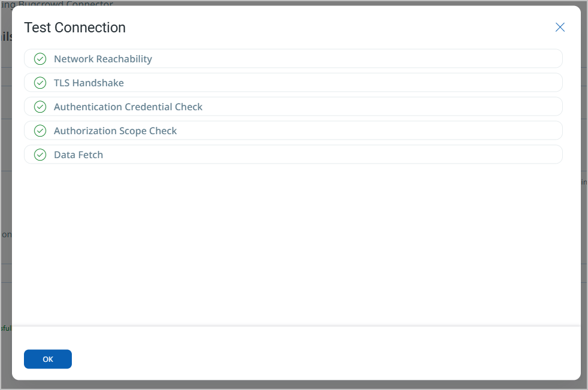Click the dimmed Bugcrowd Connector heading behind dialog
The image size is (588, 390).
[x=56, y=3]
